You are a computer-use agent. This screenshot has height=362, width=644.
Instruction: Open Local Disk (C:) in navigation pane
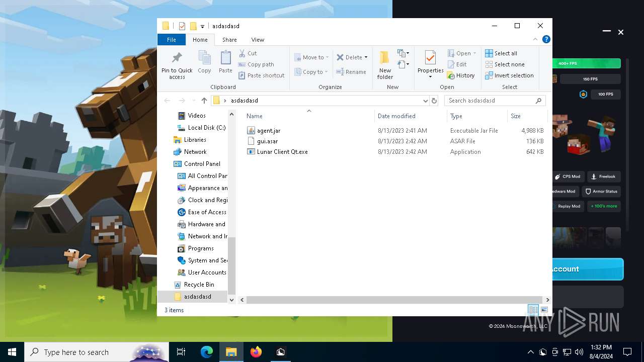[x=206, y=128]
